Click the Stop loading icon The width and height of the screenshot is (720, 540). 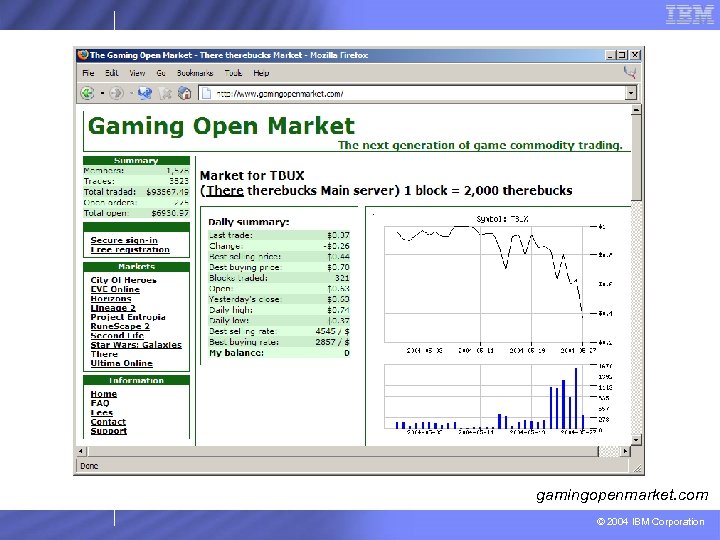pyautogui.click(x=165, y=93)
